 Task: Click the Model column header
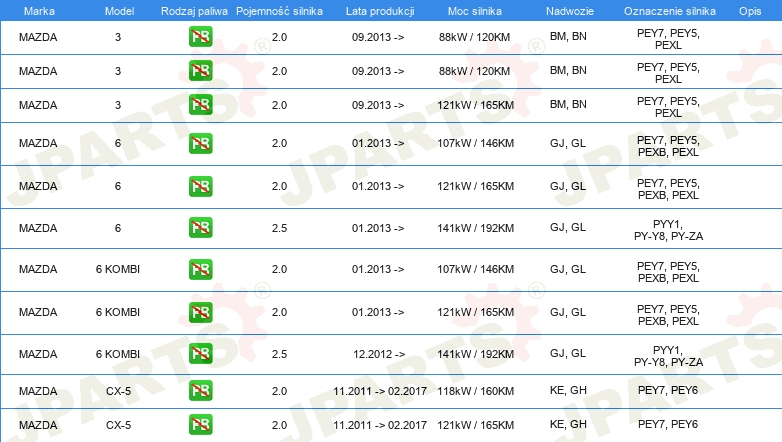point(119,11)
